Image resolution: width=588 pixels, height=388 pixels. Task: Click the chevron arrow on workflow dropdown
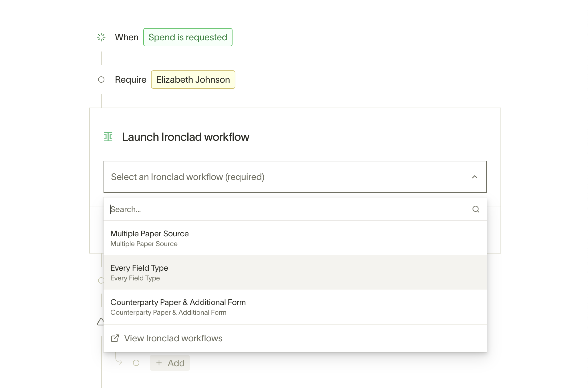pos(475,177)
